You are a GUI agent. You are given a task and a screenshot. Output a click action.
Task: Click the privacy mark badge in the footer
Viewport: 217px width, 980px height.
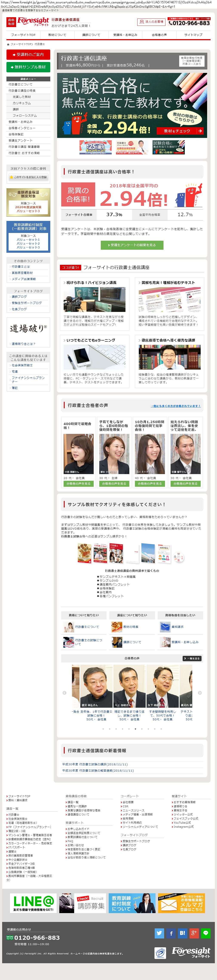pos(160,953)
